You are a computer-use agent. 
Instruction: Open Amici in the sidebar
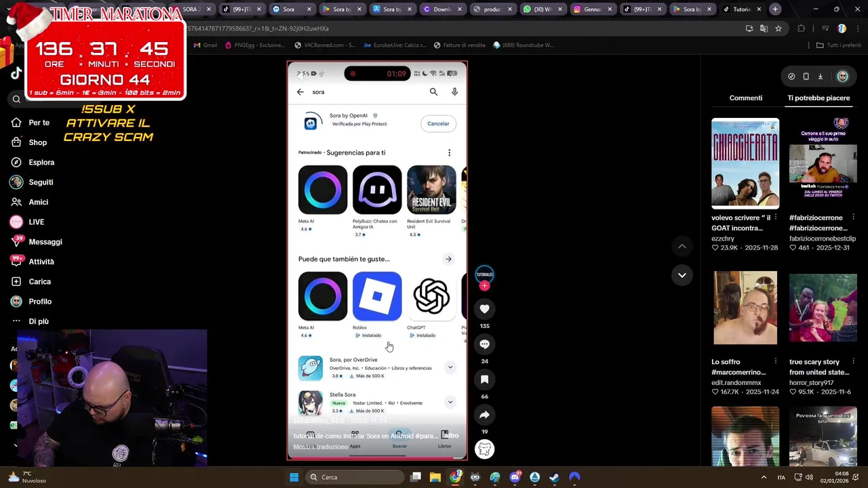click(30, 202)
